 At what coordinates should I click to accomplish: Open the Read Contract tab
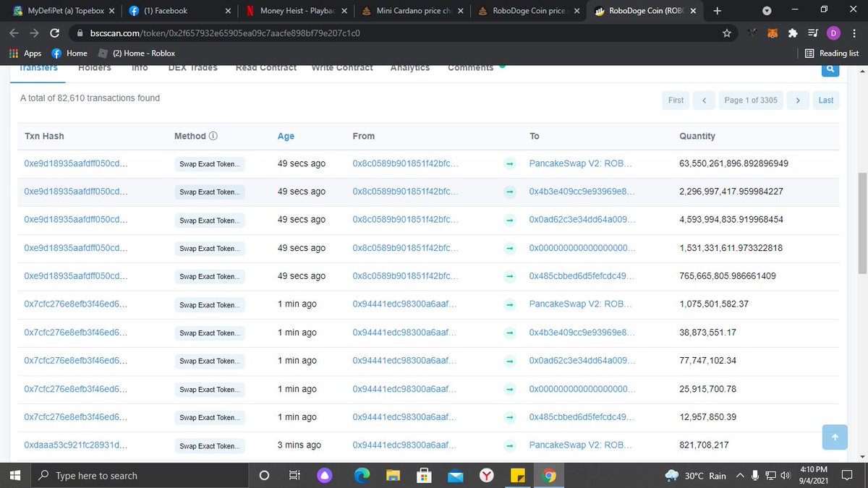[x=266, y=68]
